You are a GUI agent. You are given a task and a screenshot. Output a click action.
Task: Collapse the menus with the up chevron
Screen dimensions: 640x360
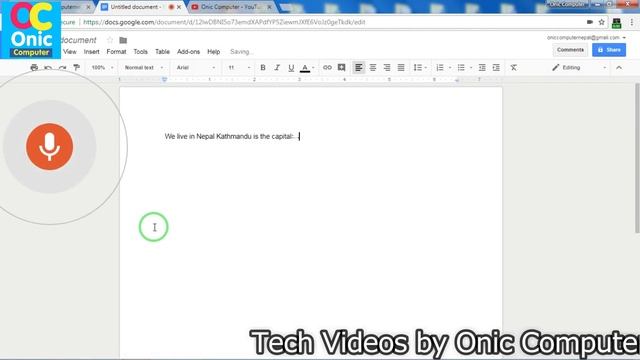point(619,68)
